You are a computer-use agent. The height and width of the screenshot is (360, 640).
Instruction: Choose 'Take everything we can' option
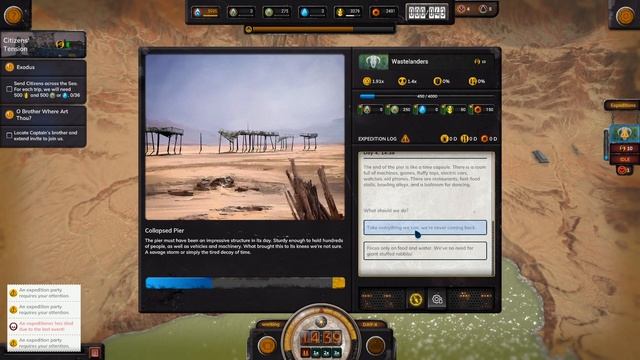(x=425, y=227)
